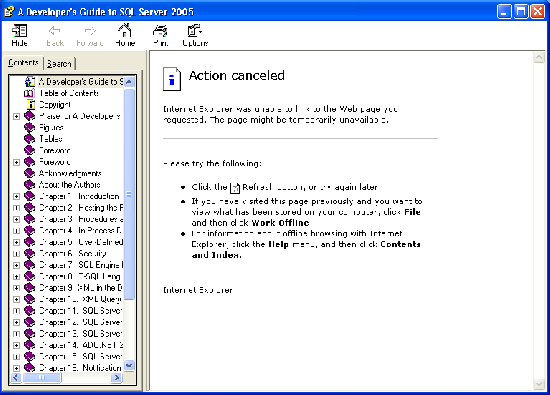This screenshot has width=550, height=395.
Task: Click the icon beside A Developer's Guide root
Action: [x=30, y=82]
